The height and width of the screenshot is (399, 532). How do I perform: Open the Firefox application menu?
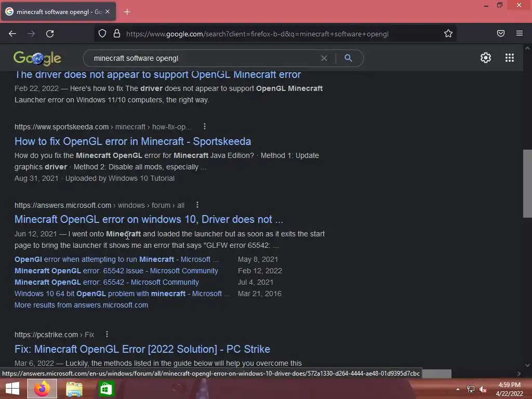click(520, 33)
